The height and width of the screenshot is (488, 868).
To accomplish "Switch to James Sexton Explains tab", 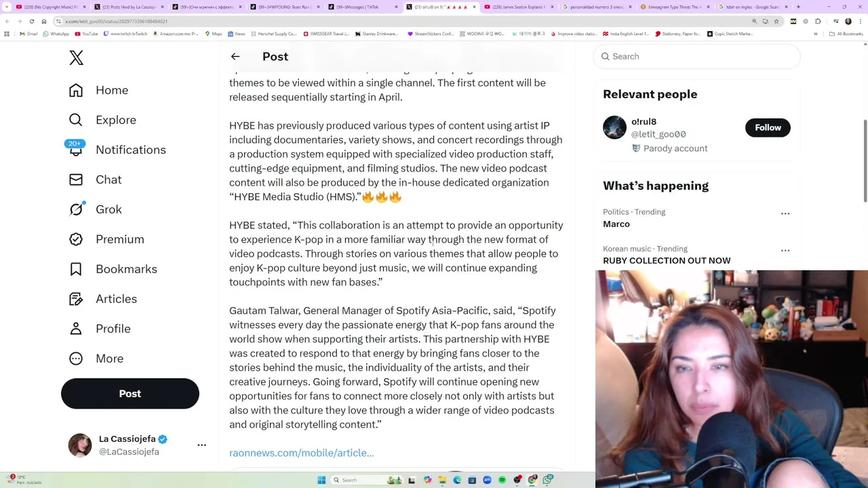I will 517,7.
